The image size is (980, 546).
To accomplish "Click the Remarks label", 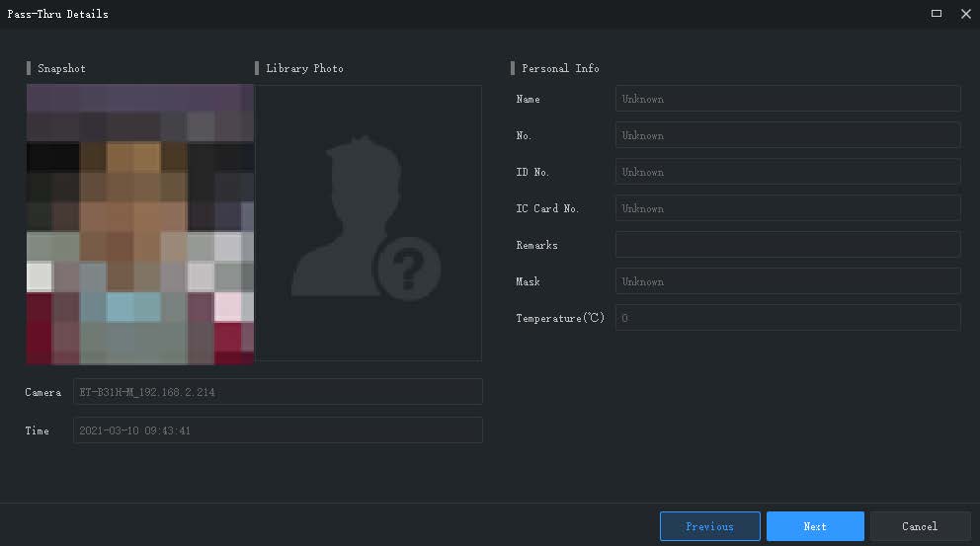I will (x=536, y=245).
